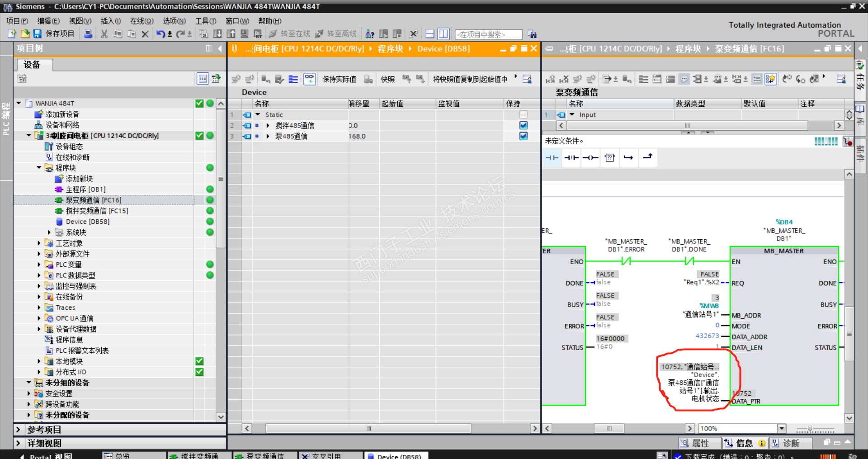The image size is (868, 459).
Task: Open a branch in the ladder network
Action: click(628, 158)
